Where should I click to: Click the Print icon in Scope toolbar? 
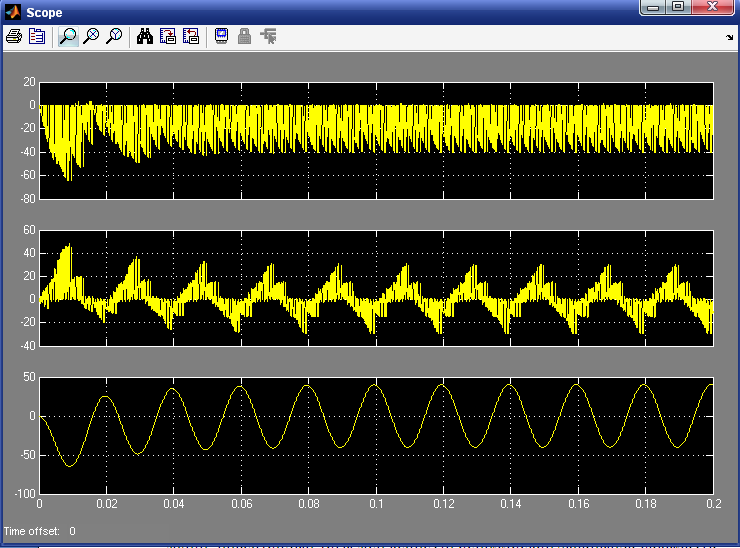(14, 36)
